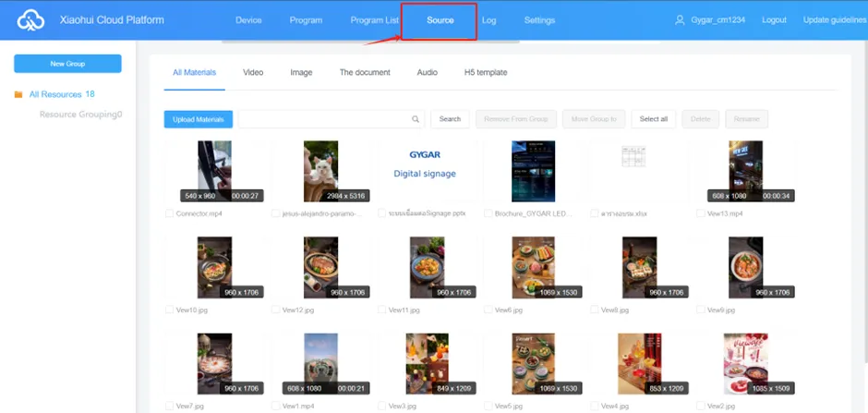Screen dimensions: 868x413
Task: Switch to the Image tab
Action: (x=301, y=72)
